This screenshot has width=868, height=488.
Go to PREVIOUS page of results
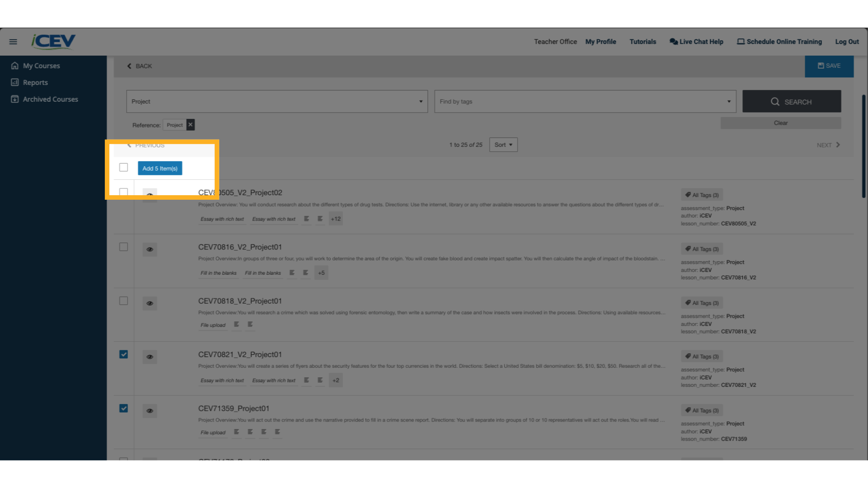click(x=146, y=145)
